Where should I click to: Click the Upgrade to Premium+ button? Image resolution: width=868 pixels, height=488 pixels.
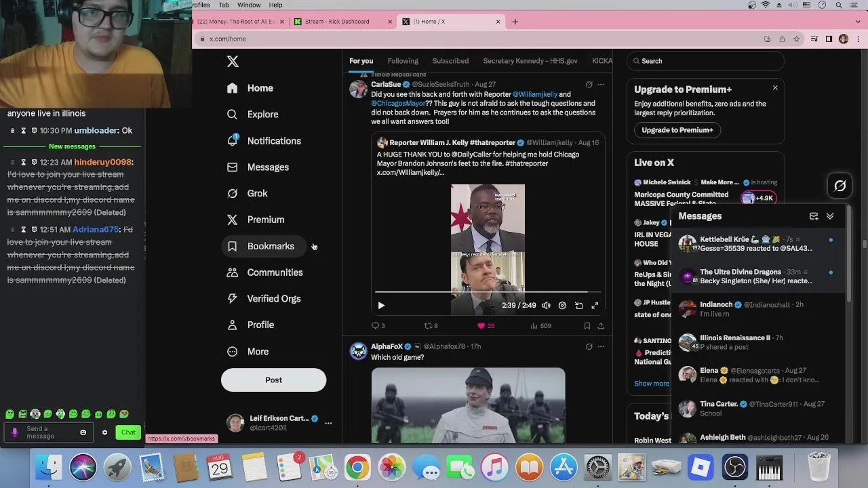677,130
